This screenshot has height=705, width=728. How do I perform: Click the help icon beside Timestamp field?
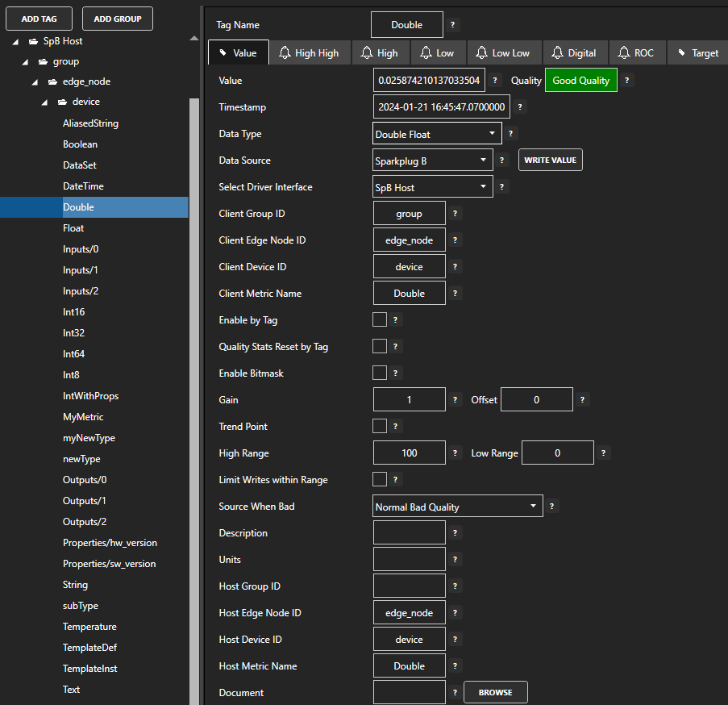click(x=520, y=107)
